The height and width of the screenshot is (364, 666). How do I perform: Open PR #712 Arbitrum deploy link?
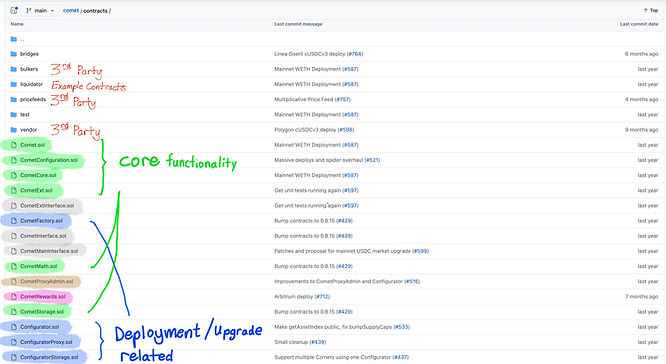coord(322,296)
